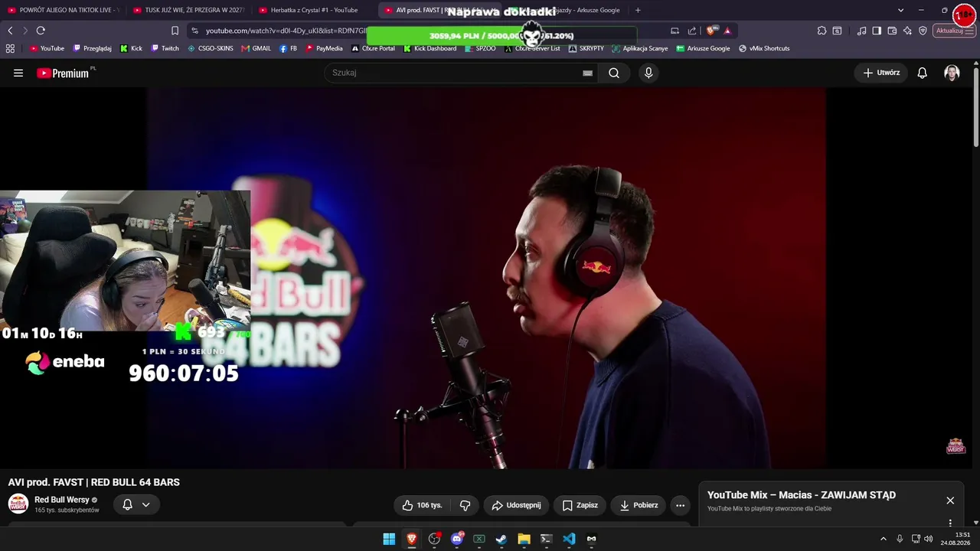Open Visual Studio Code from the taskbar
Viewport: 980px width, 551px height.
[x=569, y=539]
